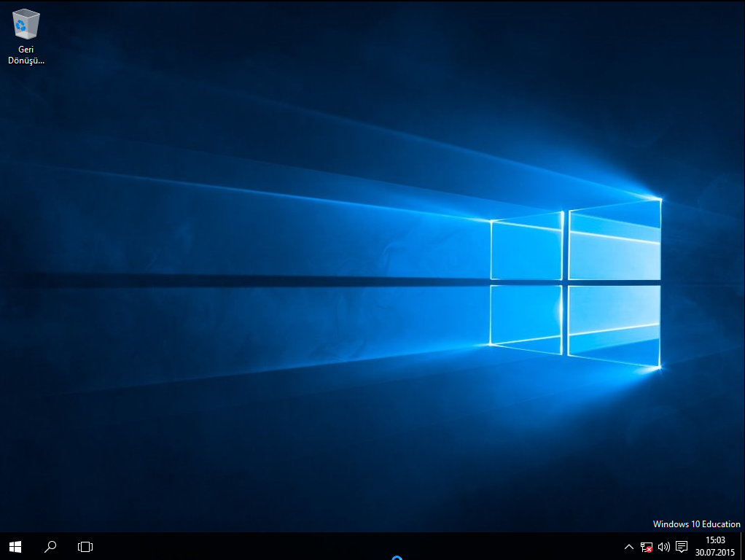
Task: Open the Windows Start menu
Action: click(15, 547)
